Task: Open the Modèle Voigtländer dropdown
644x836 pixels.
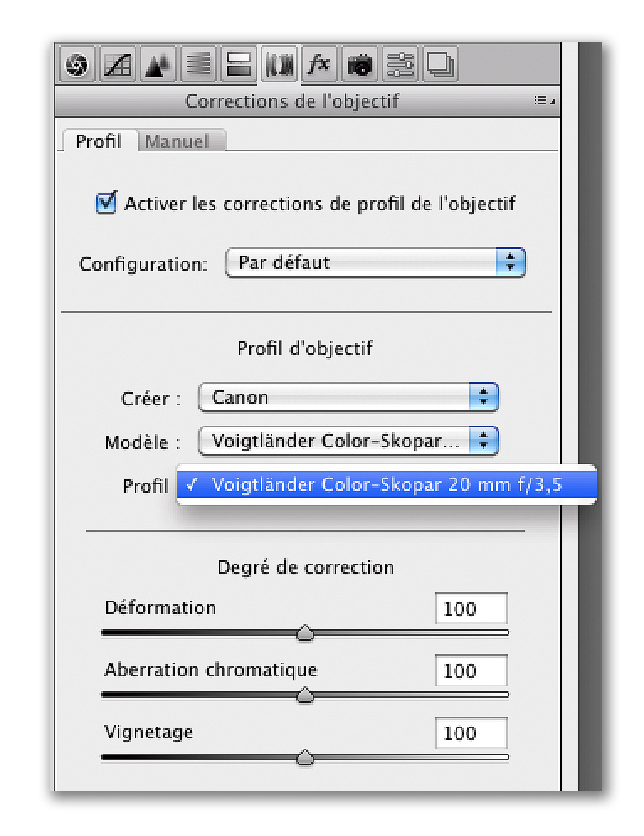Action: click(x=349, y=441)
